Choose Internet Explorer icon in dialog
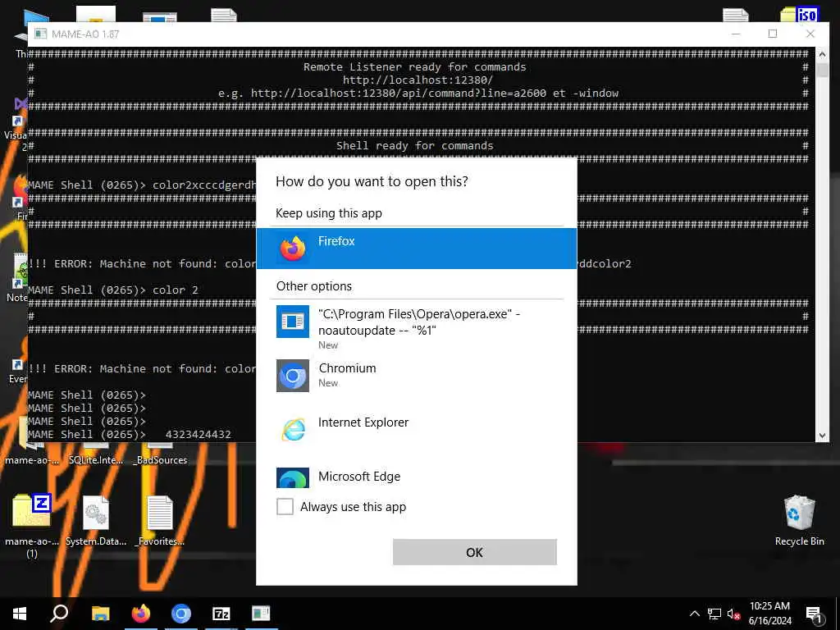Screen dimensions: 840x630 (293, 430)
